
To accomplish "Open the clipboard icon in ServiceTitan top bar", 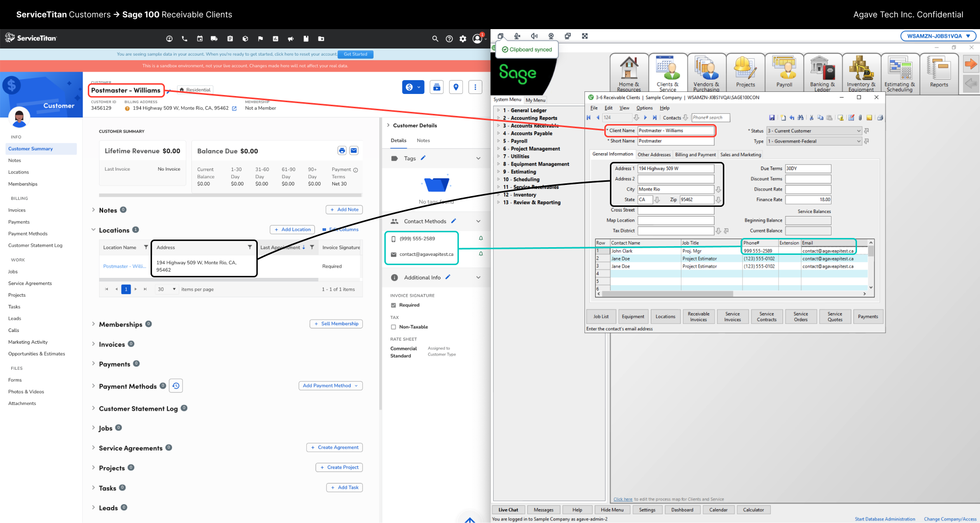I will [x=230, y=39].
